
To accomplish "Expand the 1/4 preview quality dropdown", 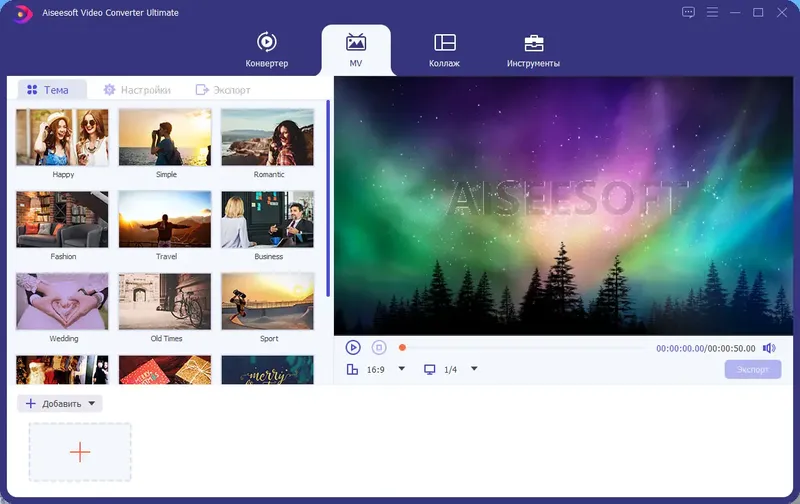I will tap(474, 369).
